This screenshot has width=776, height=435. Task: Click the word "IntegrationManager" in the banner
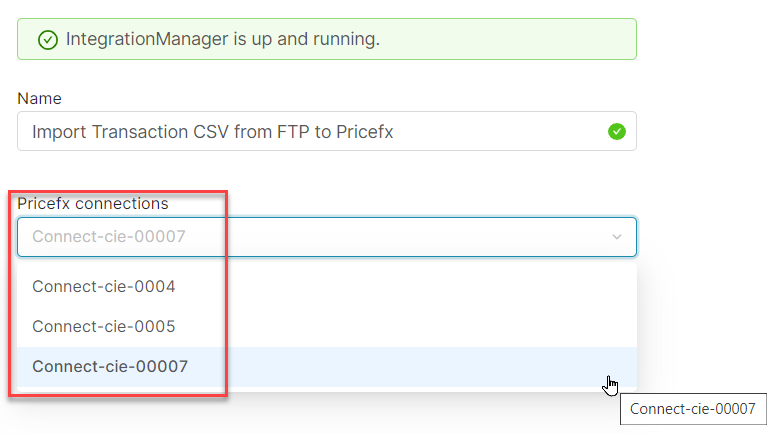[x=144, y=40]
